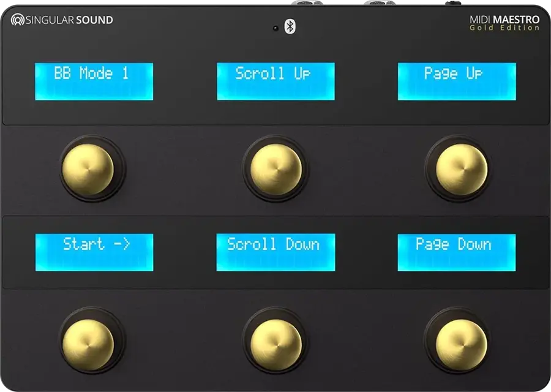Image resolution: width=551 pixels, height=392 pixels.
Task: Select the Page Down display
Action: (457, 252)
